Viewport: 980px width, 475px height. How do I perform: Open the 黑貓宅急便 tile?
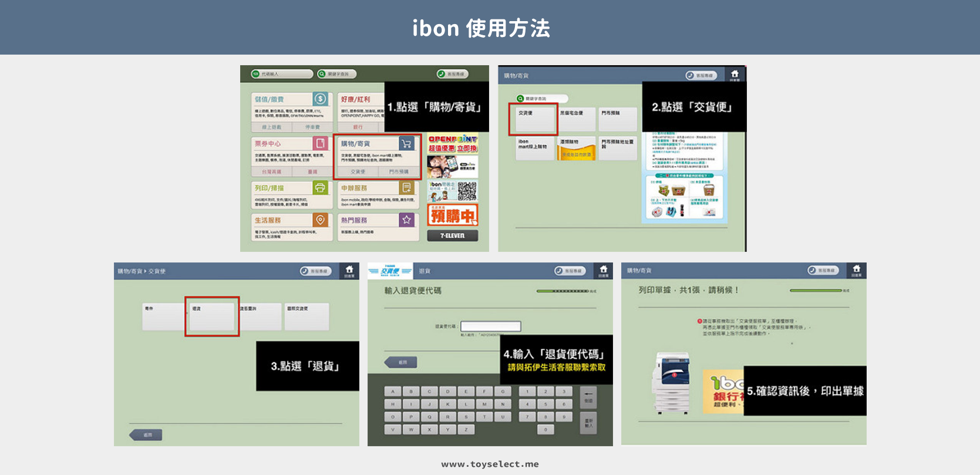[x=576, y=119]
